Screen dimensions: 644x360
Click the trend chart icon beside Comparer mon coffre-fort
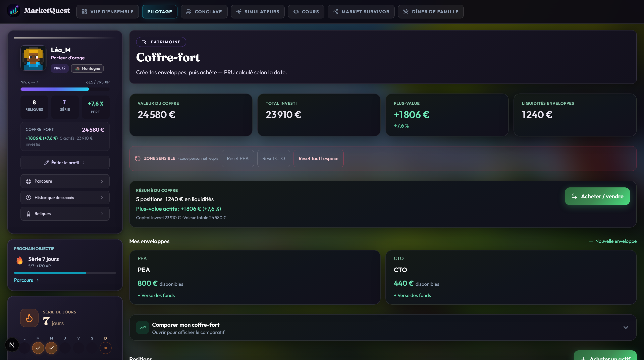(x=143, y=327)
